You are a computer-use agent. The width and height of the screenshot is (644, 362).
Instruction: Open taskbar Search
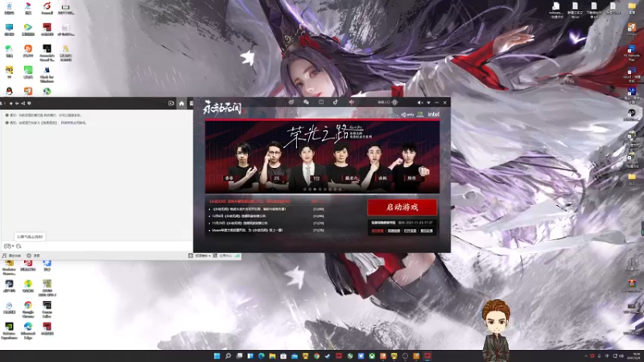228,356
